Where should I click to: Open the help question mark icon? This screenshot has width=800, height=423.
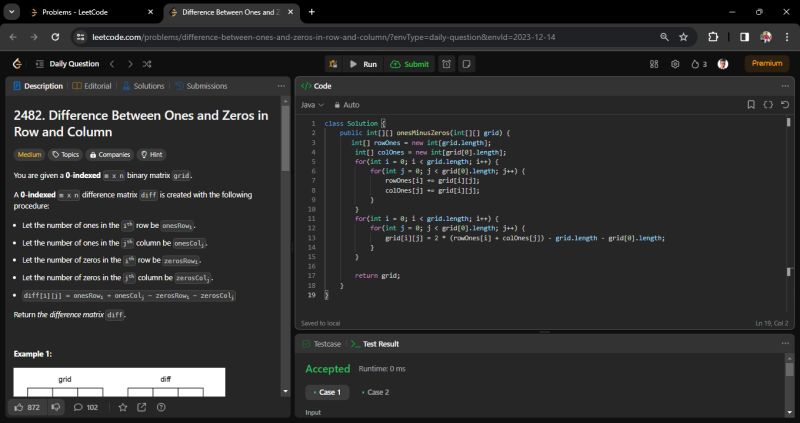coord(161,407)
